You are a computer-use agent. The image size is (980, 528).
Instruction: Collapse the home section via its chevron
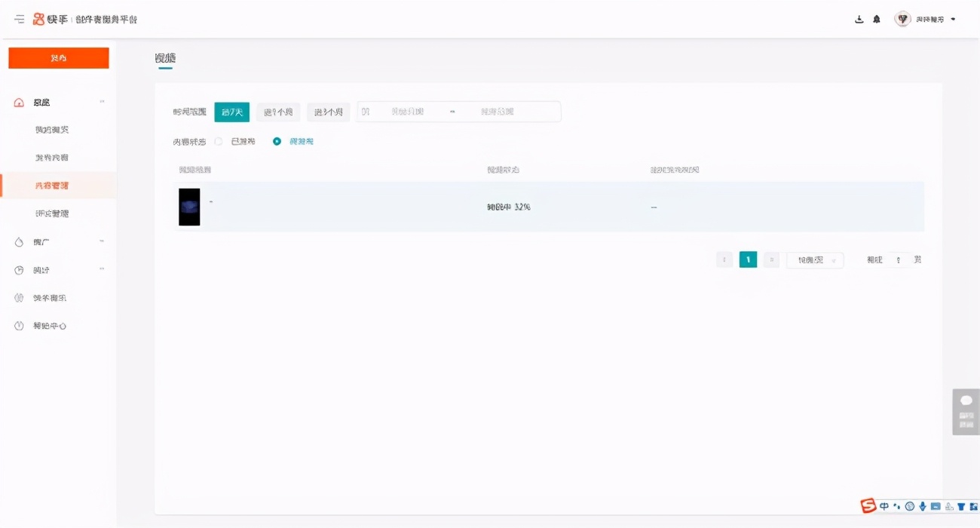102,102
